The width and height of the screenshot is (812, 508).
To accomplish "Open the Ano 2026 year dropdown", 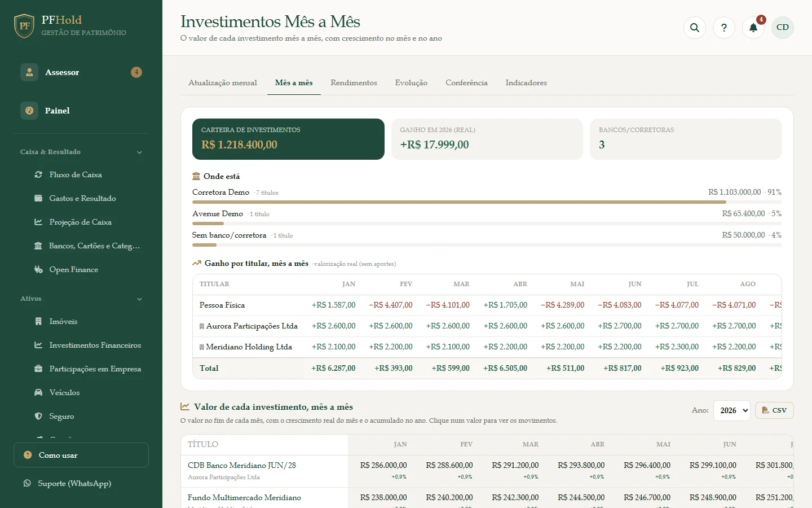I will coord(731,410).
